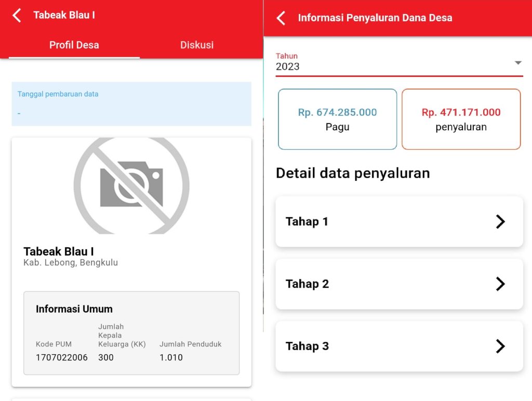Click Kab. Lebong, Bengkulu location text

click(x=71, y=263)
